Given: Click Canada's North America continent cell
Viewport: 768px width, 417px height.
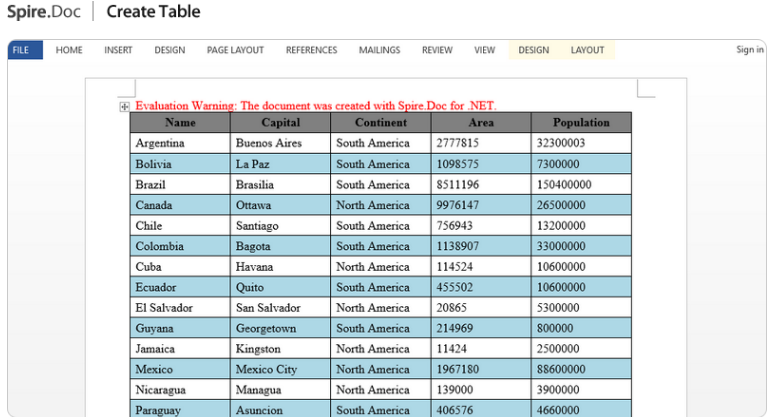Looking at the screenshot, I should click(x=381, y=205).
